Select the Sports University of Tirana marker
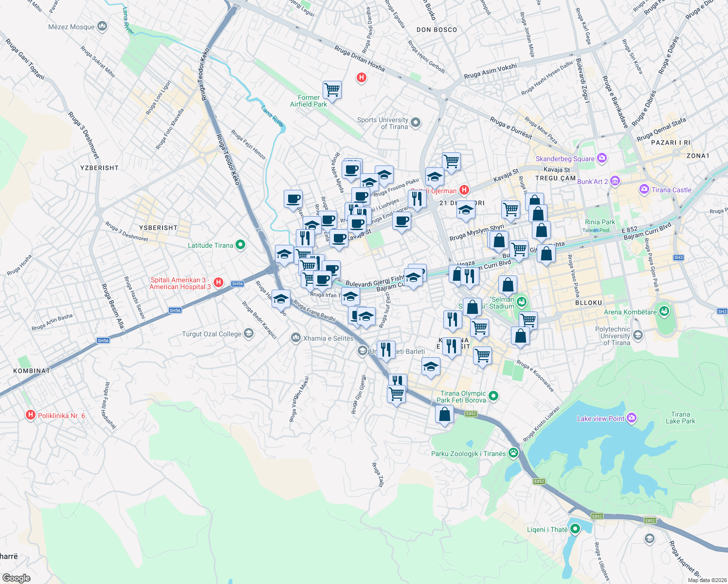 pos(415,123)
